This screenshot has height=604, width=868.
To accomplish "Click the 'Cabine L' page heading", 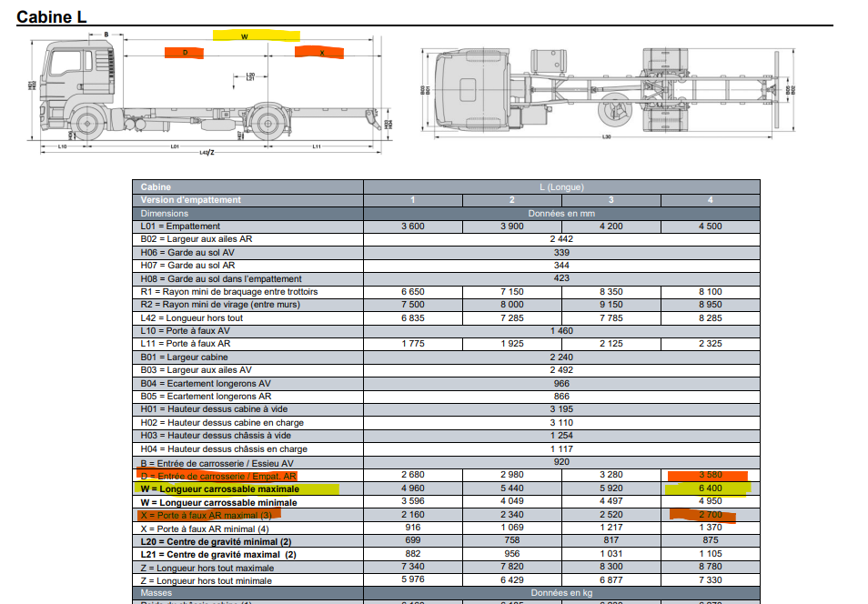I will (x=52, y=15).
